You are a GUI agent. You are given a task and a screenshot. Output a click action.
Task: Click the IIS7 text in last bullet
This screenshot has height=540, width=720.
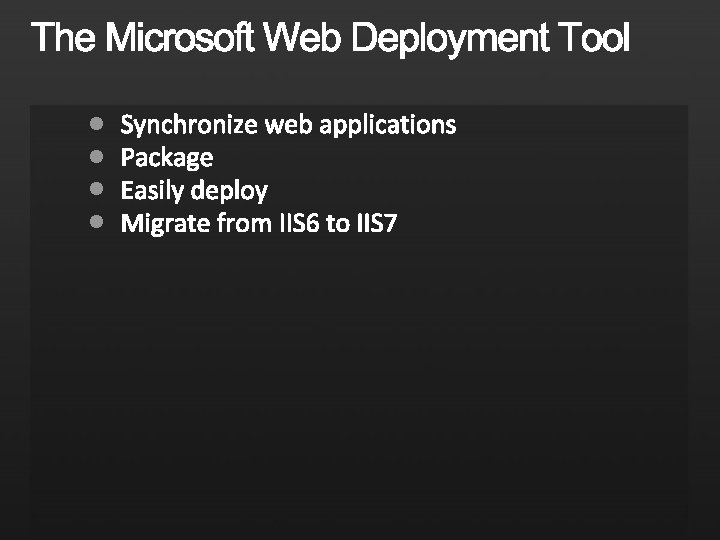coord(376,223)
